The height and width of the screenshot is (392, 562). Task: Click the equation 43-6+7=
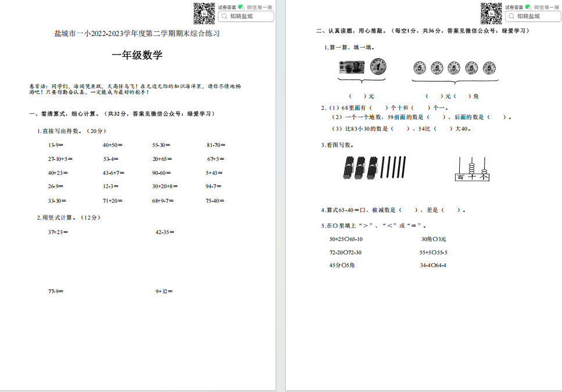point(113,173)
